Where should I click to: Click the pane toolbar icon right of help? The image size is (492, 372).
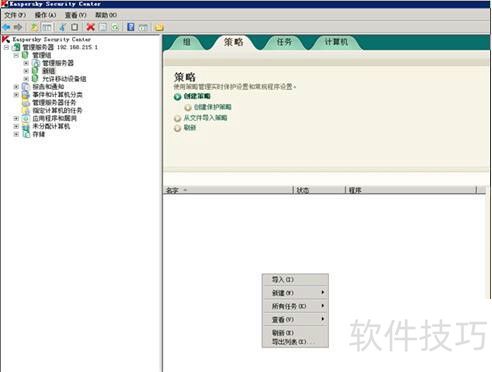(143, 27)
